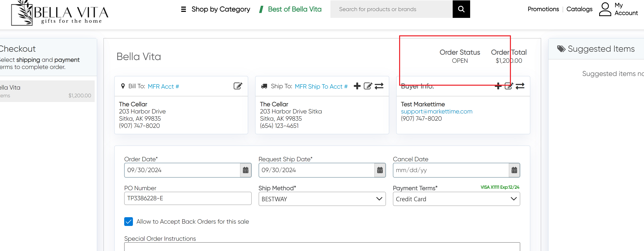
Task: Open the Catalogs page
Action: [579, 9]
